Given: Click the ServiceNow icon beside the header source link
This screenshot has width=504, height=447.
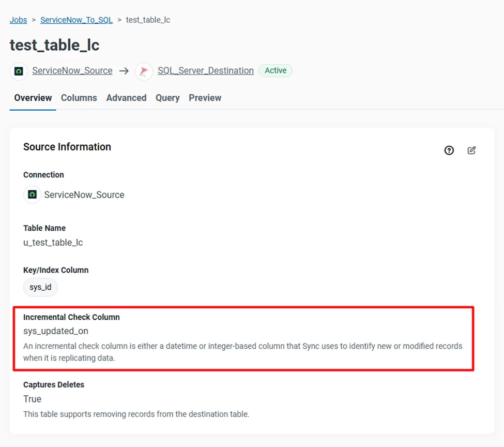Looking at the screenshot, I should click(19, 71).
